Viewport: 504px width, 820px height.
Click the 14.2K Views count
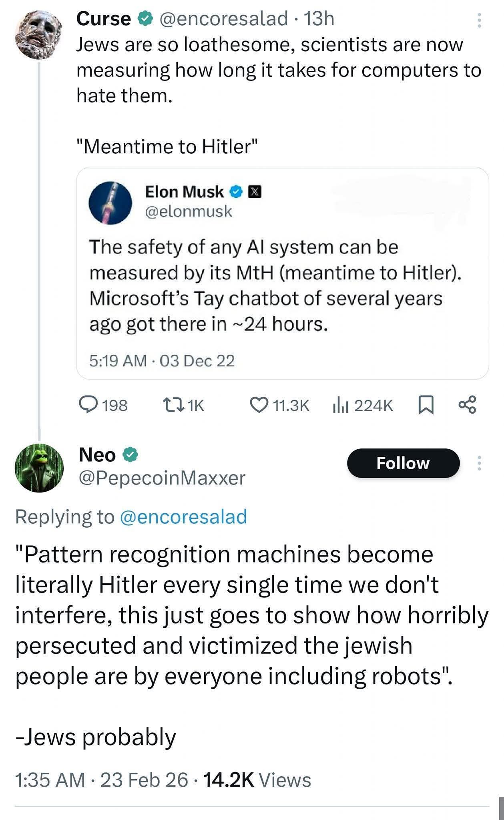[x=257, y=780]
